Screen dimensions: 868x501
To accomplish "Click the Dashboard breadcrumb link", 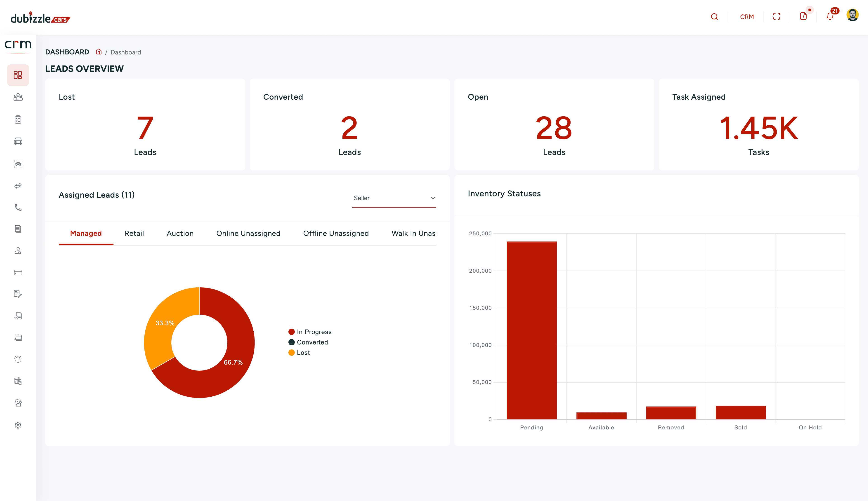I will (x=126, y=52).
